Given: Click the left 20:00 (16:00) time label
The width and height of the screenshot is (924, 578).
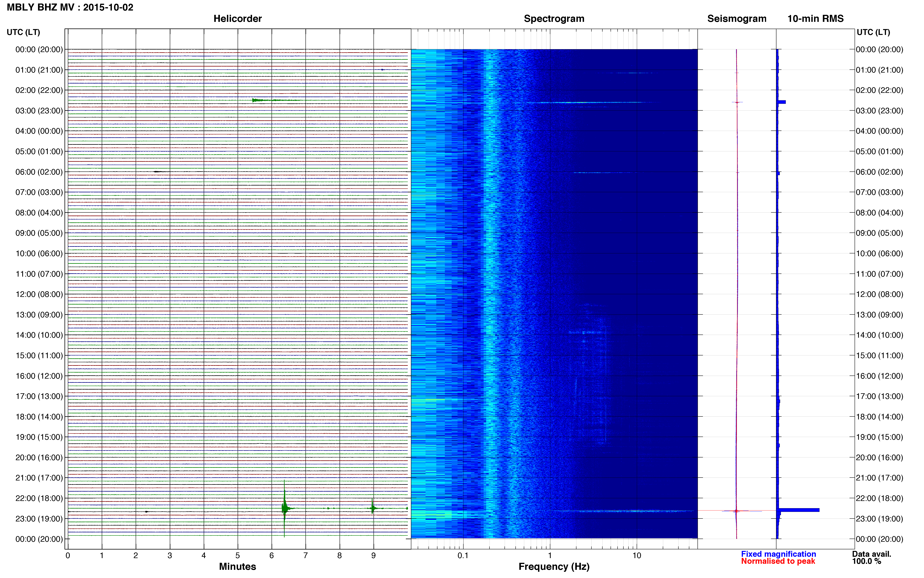Looking at the screenshot, I should coord(39,458).
